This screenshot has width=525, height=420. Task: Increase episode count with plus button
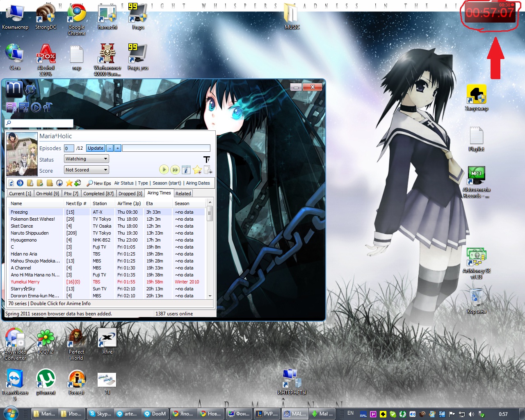(118, 148)
